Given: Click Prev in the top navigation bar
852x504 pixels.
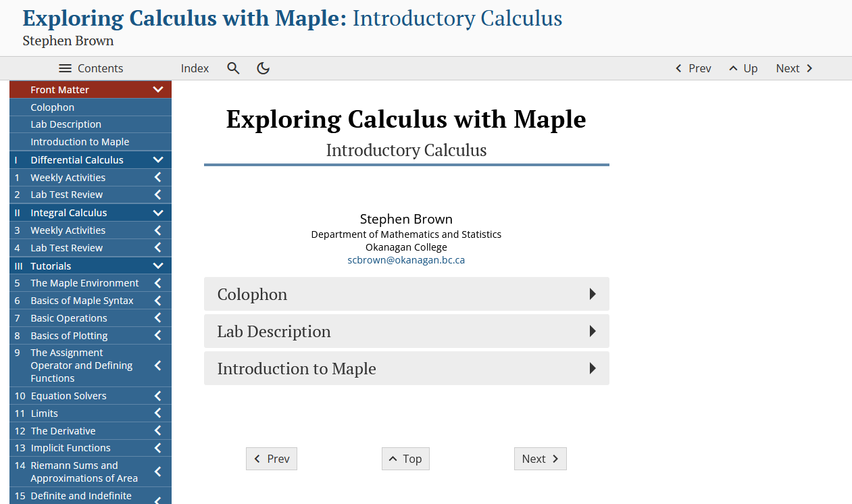Looking at the screenshot, I should 693,68.
